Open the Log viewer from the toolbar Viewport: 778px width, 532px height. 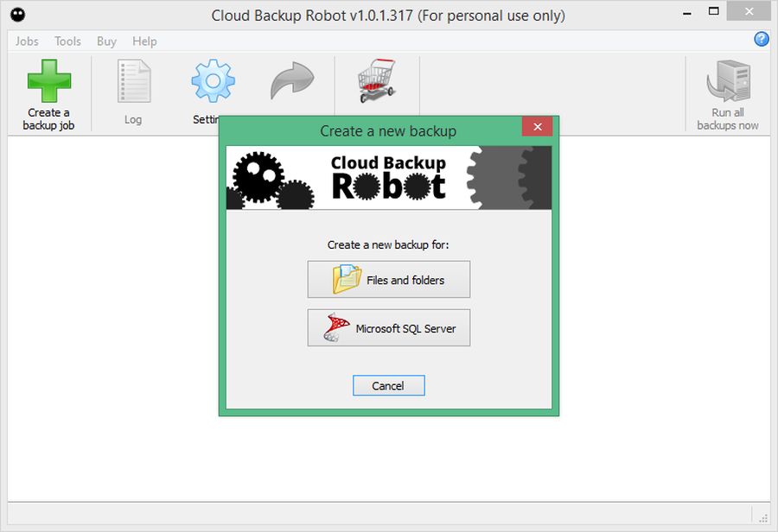click(133, 84)
